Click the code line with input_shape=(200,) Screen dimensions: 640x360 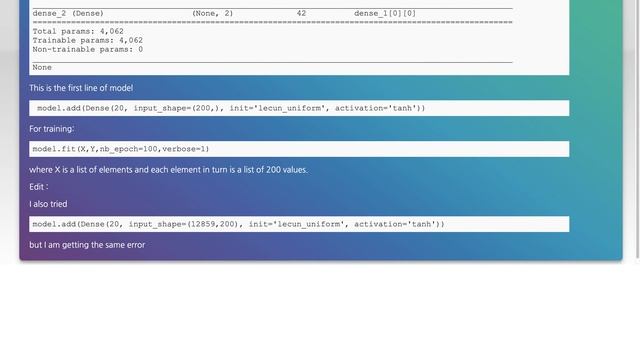[299, 108]
